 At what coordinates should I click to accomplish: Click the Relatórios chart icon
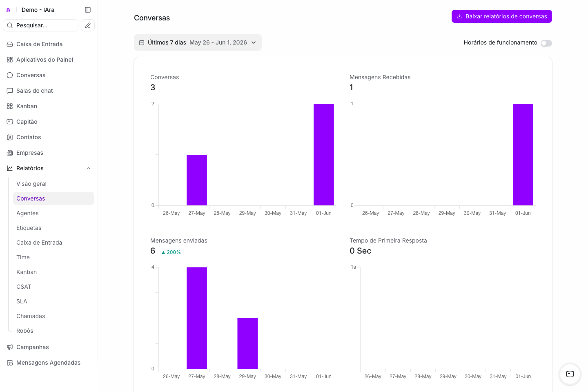coord(10,168)
